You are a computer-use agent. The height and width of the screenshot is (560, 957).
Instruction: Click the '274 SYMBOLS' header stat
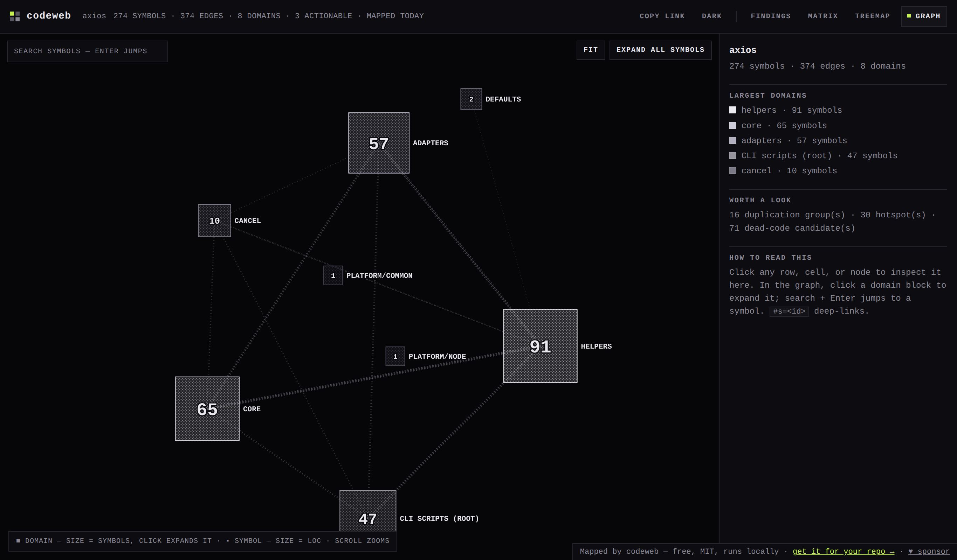[139, 16]
